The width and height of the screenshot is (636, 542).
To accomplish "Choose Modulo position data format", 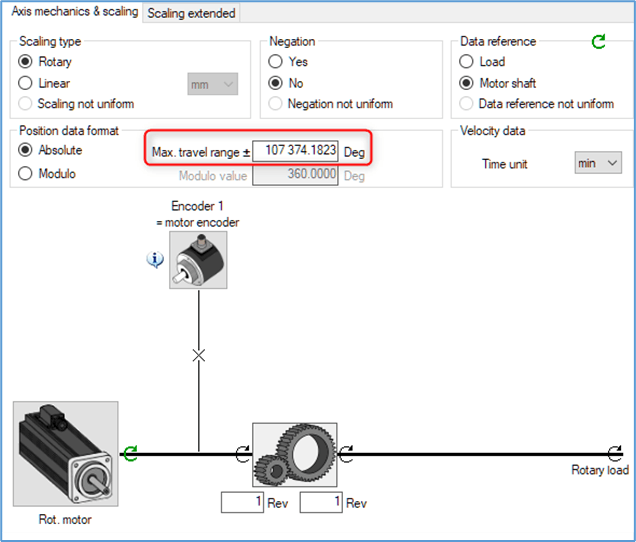I will coord(27,174).
